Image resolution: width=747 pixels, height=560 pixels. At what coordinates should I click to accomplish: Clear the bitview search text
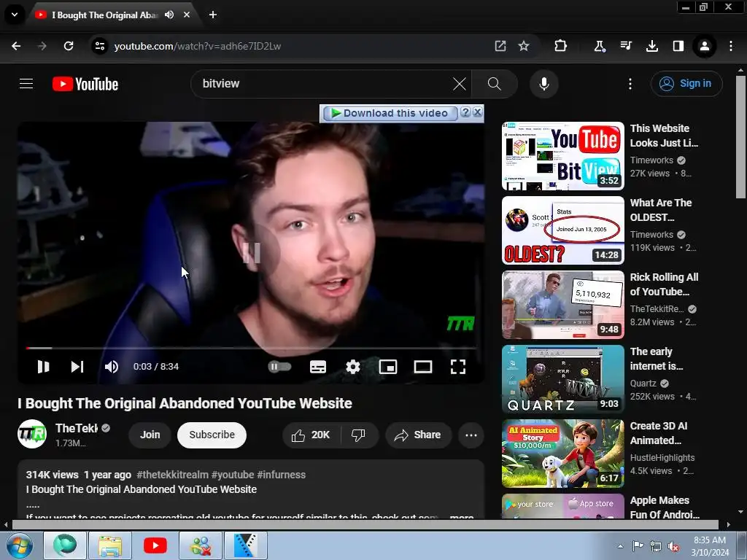[x=460, y=84]
